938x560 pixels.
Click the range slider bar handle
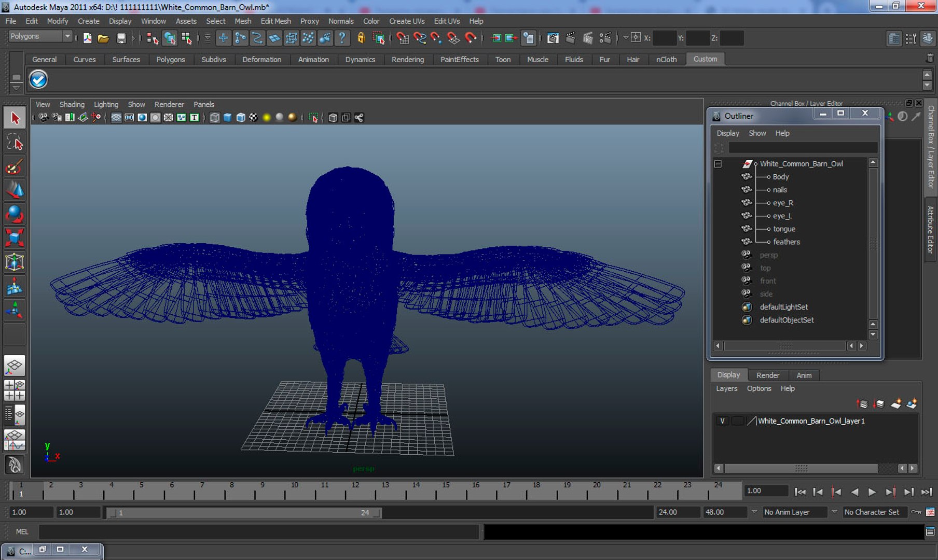point(244,513)
